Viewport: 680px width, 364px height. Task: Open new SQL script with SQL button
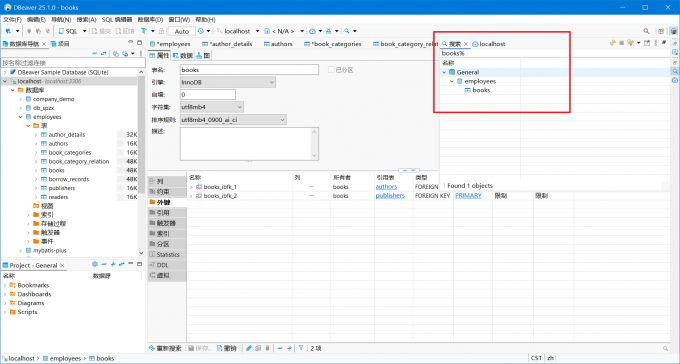68,31
